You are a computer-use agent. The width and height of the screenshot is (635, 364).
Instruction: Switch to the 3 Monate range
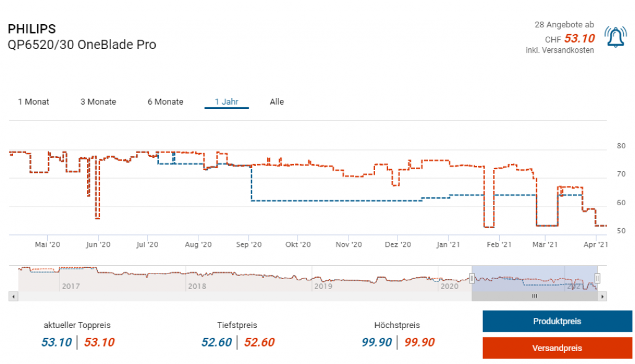tap(98, 102)
